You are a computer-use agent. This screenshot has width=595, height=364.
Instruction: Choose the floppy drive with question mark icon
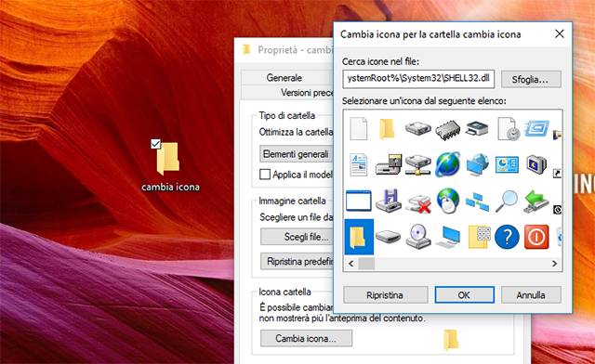coord(389,165)
